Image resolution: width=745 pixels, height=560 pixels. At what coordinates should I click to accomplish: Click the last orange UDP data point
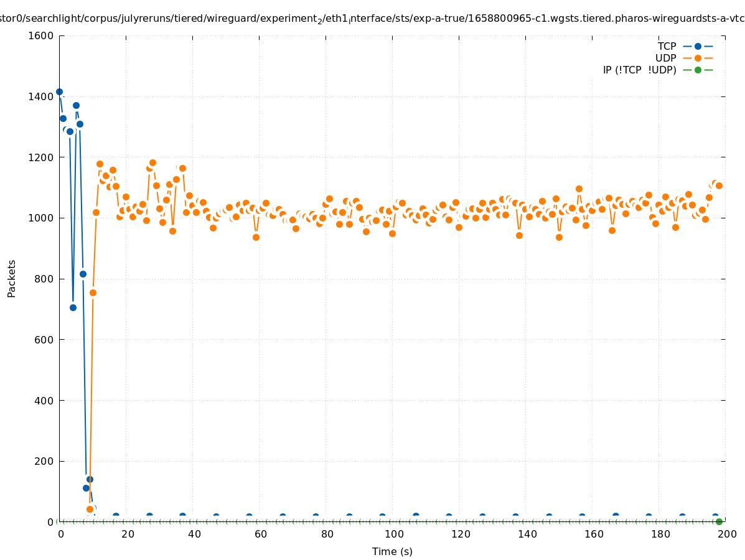click(x=719, y=185)
